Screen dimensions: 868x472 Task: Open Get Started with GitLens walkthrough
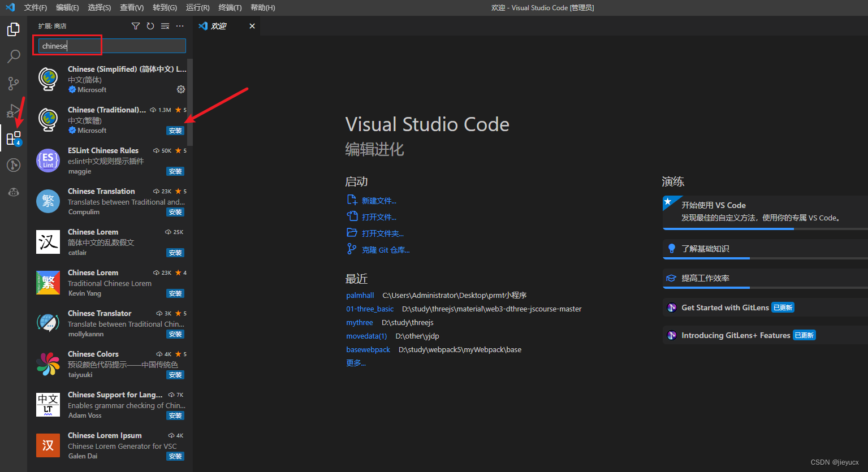[765, 308]
